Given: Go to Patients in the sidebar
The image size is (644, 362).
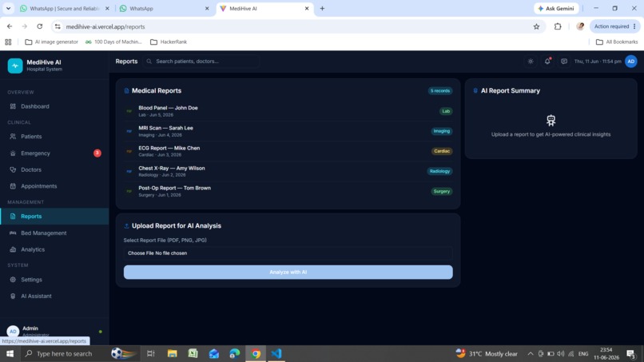Looking at the screenshot, I should [54, 137].
